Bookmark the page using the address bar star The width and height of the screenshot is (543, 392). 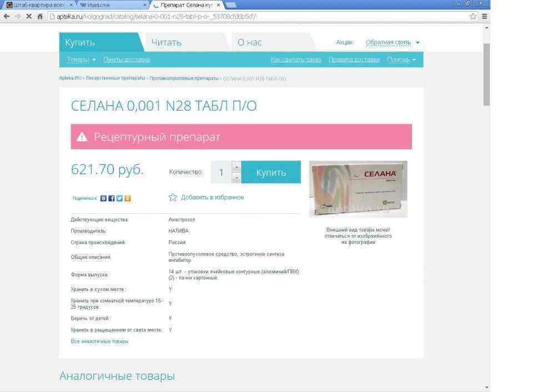(x=472, y=16)
